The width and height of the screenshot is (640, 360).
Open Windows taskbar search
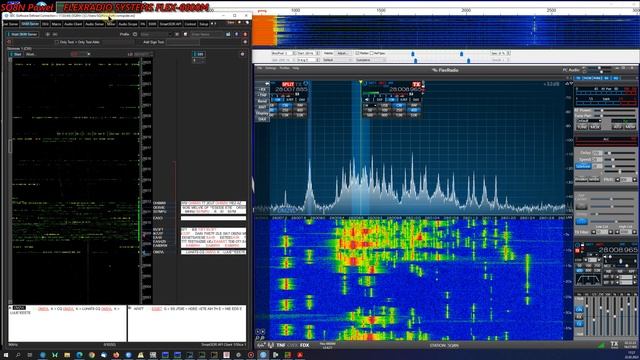click(x=18, y=355)
